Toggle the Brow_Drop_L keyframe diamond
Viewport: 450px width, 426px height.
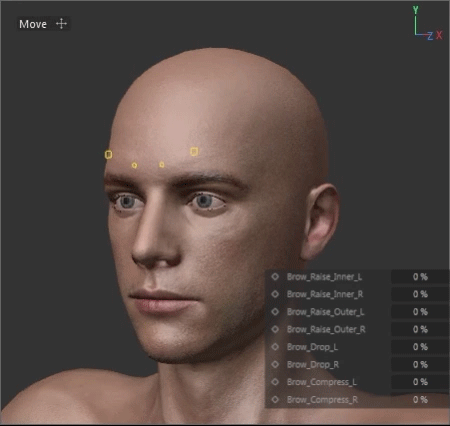click(275, 347)
